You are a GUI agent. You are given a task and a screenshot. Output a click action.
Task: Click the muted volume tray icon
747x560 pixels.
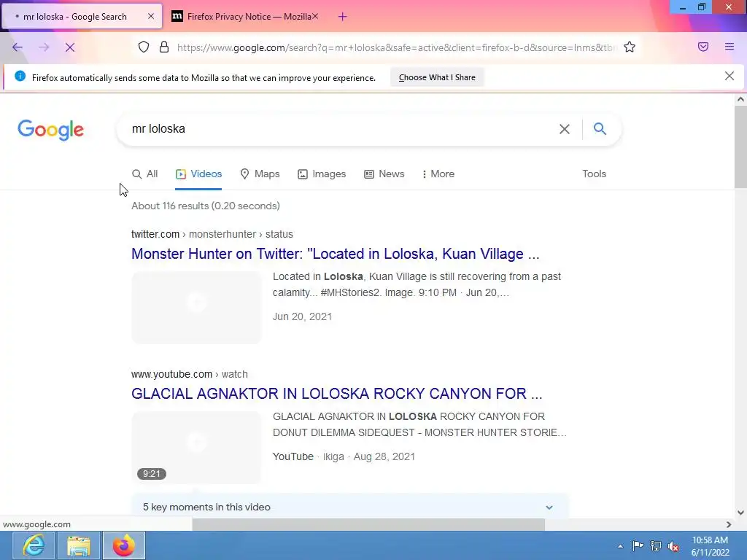pos(673,547)
